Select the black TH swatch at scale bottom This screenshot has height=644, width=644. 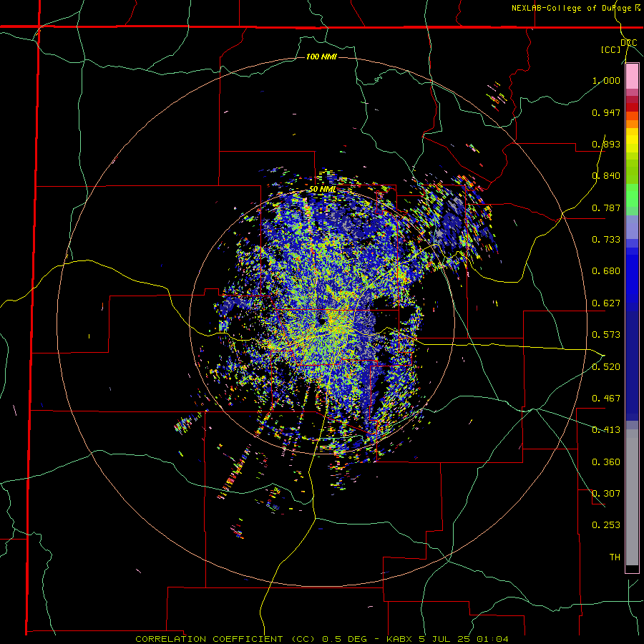(x=632, y=568)
